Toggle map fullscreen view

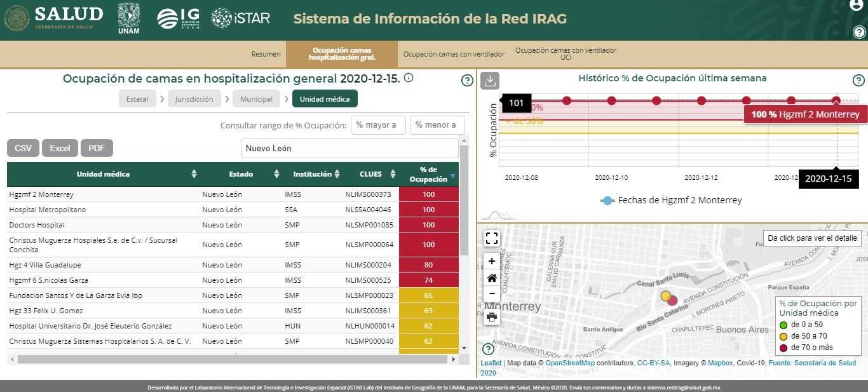pyautogui.click(x=491, y=238)
